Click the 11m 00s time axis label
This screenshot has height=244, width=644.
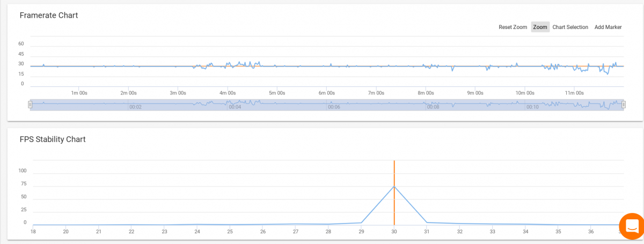[x=574, y=93]
